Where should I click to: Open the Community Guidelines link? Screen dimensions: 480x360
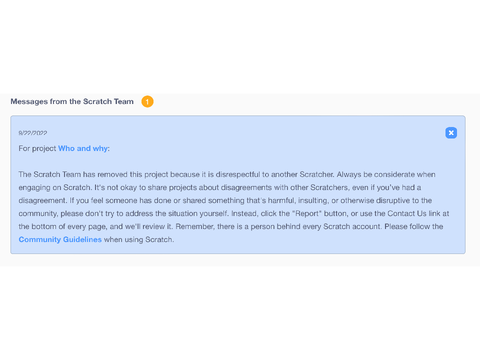point(60,239)
